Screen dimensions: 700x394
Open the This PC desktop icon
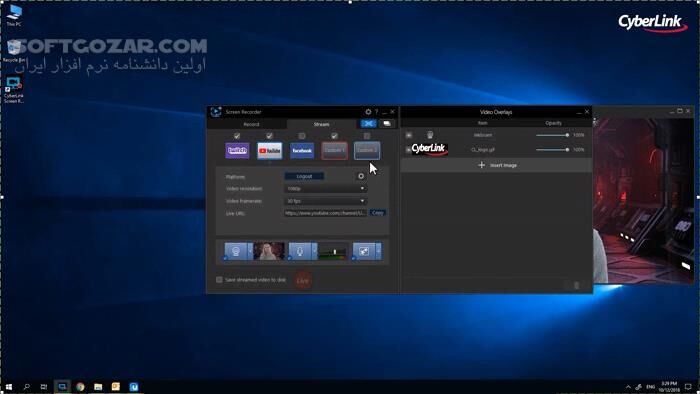click(14, 16)
